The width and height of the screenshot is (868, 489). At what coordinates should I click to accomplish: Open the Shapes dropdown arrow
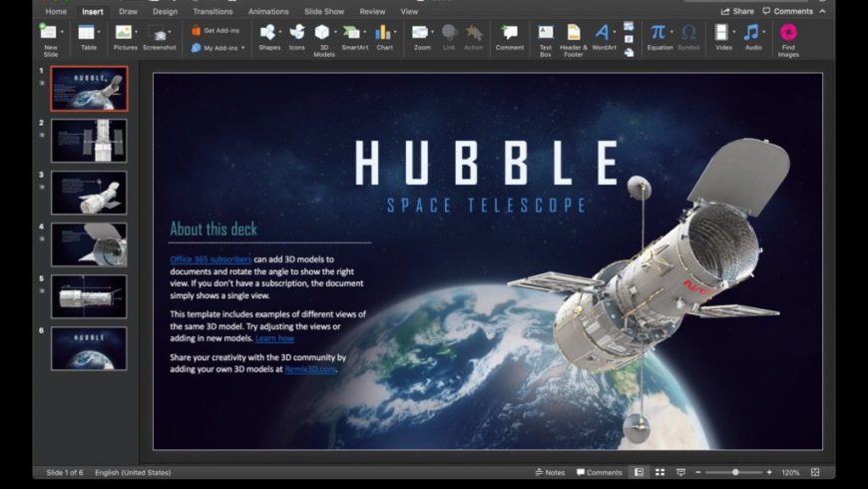(x=280, y=32)
